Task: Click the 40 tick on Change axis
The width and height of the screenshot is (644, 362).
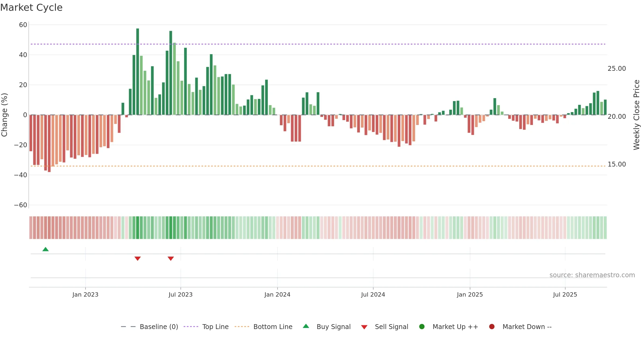Action: click(23, 55)
